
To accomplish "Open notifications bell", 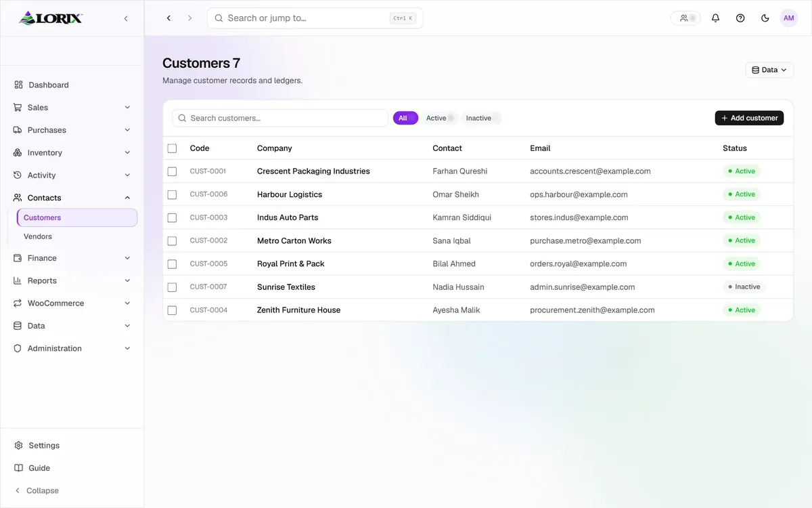I will coord(715,18).
